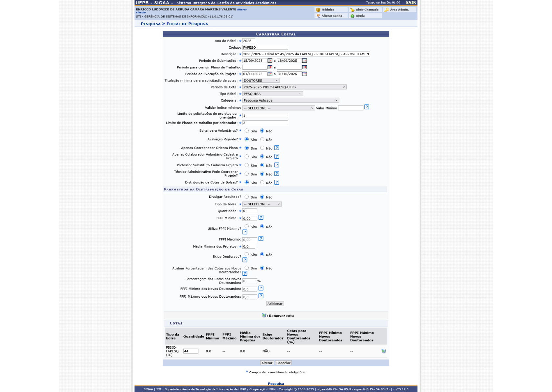Edit the Quantidade field showing 44

tap(191, 351)
